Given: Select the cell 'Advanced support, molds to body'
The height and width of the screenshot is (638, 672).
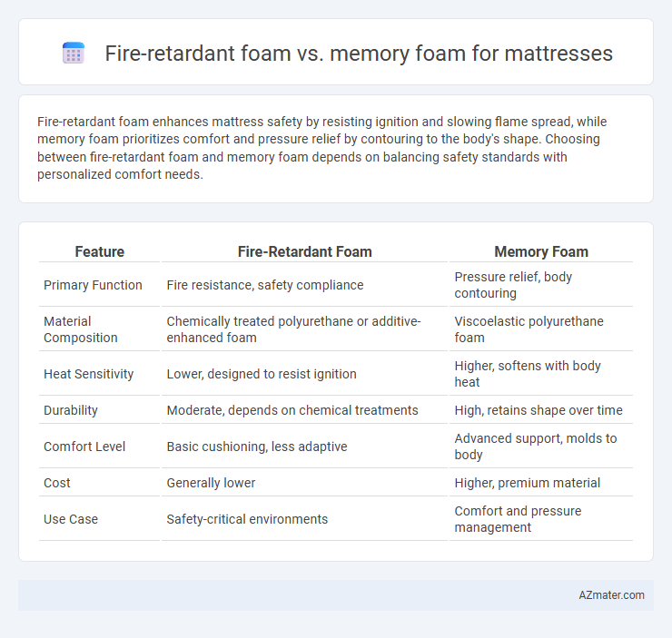Looking at the screenshot, I should coord(541,447).
